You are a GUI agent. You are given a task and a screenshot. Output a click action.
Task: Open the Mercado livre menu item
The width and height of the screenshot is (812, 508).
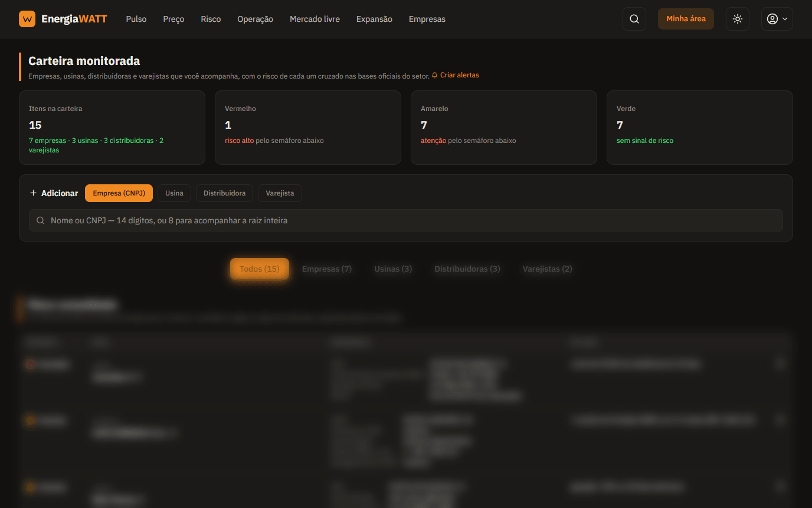pos(315,19)
